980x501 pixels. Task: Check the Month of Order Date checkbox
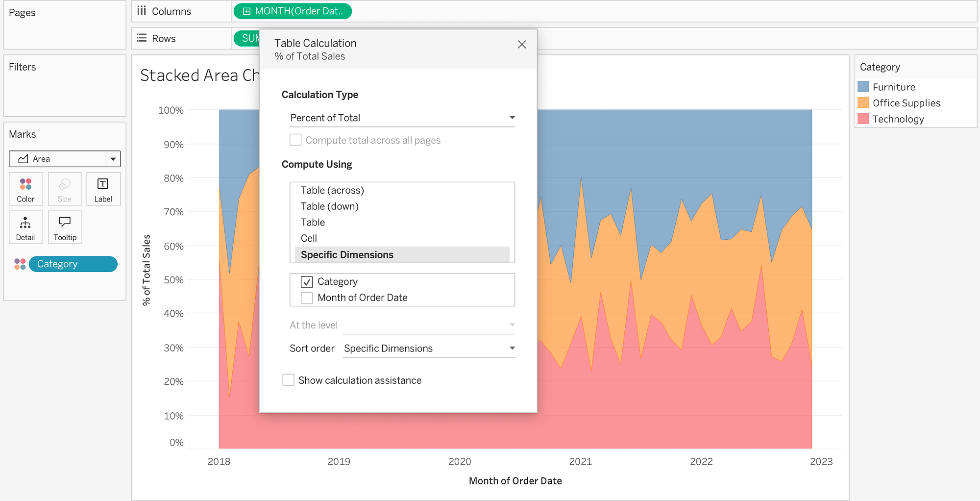tap(307, 298)
